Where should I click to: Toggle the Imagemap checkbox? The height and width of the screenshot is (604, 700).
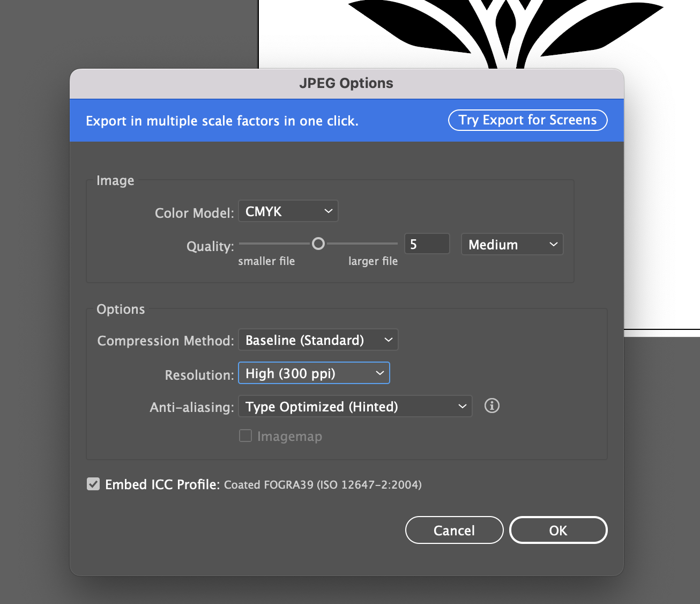click(245, 436)
